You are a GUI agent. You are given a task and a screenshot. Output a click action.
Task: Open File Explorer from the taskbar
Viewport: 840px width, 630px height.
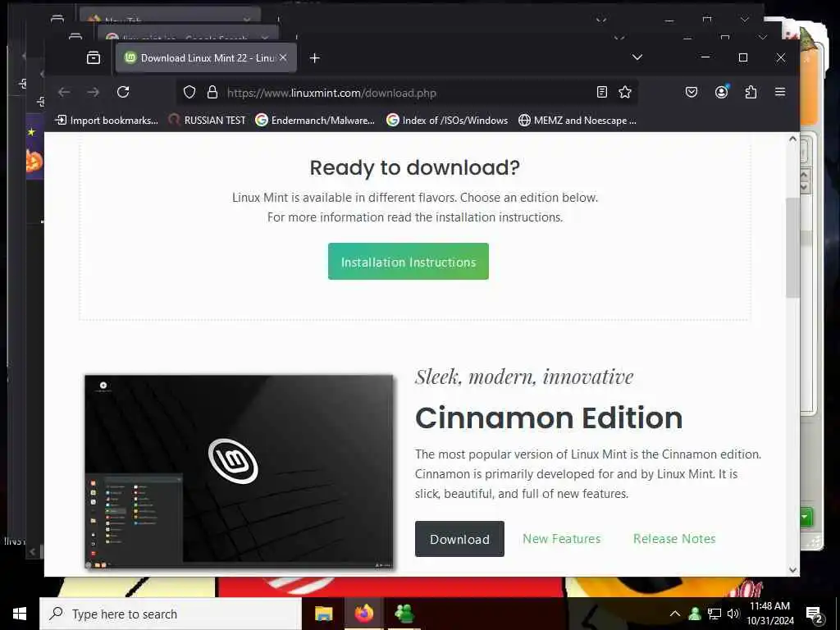click(x=323, y=614)
